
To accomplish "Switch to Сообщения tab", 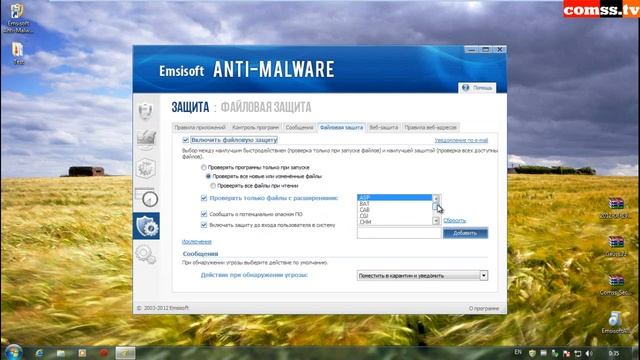I will pyautogui.click(x=299, y=127).
